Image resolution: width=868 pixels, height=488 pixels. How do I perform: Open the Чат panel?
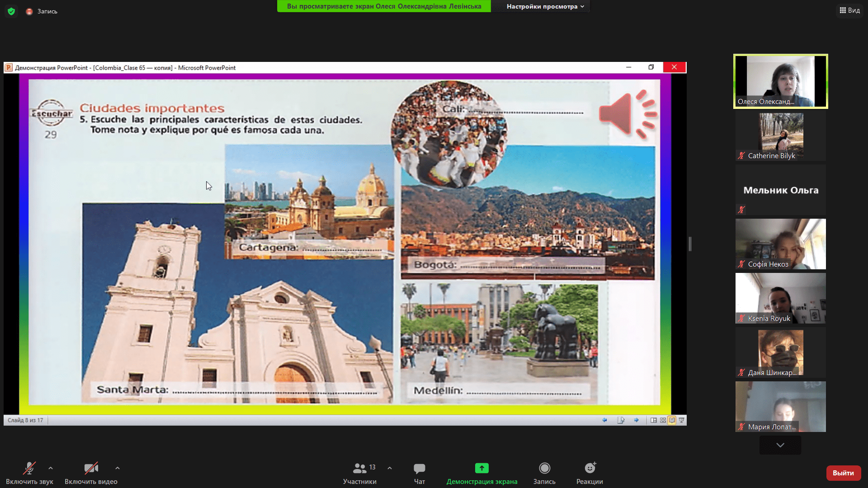click(x=419, y=473)
